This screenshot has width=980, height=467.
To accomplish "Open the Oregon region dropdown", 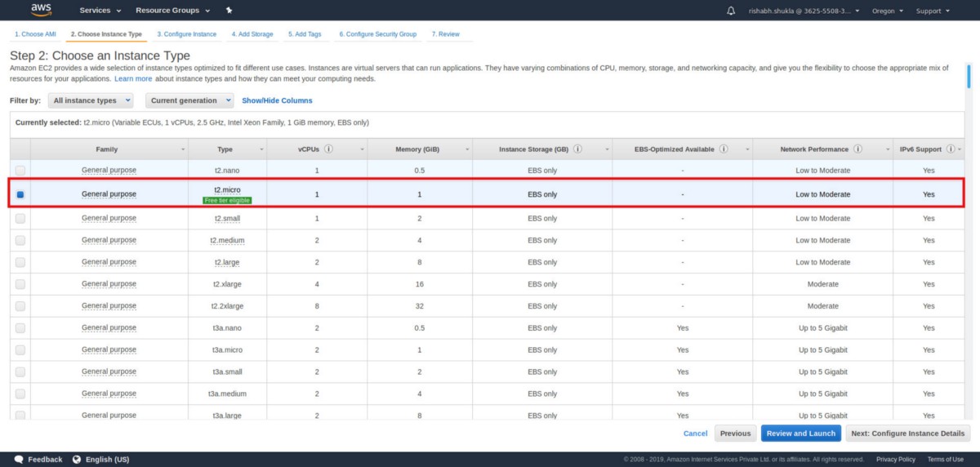I will pos(887,11).
